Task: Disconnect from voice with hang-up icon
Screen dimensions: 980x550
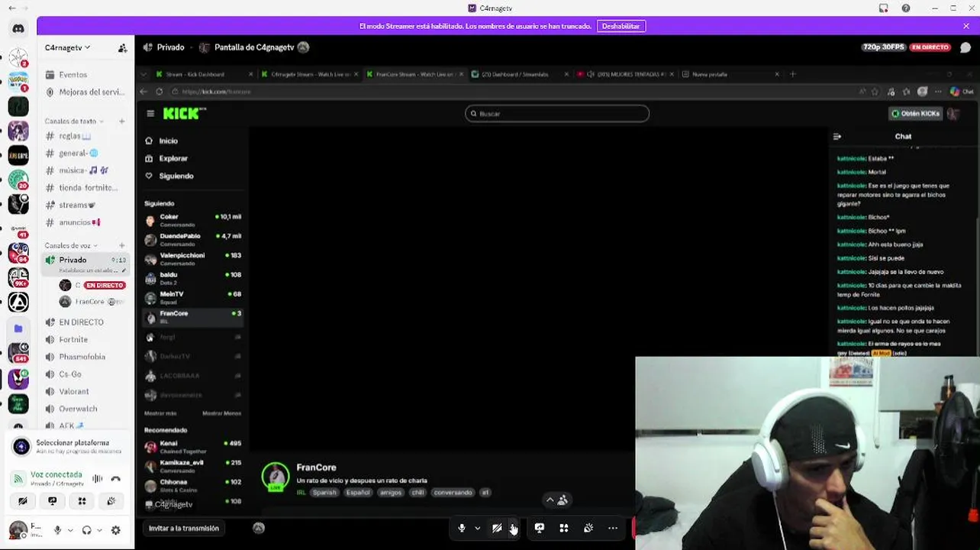Action: (x=116, y=479)
